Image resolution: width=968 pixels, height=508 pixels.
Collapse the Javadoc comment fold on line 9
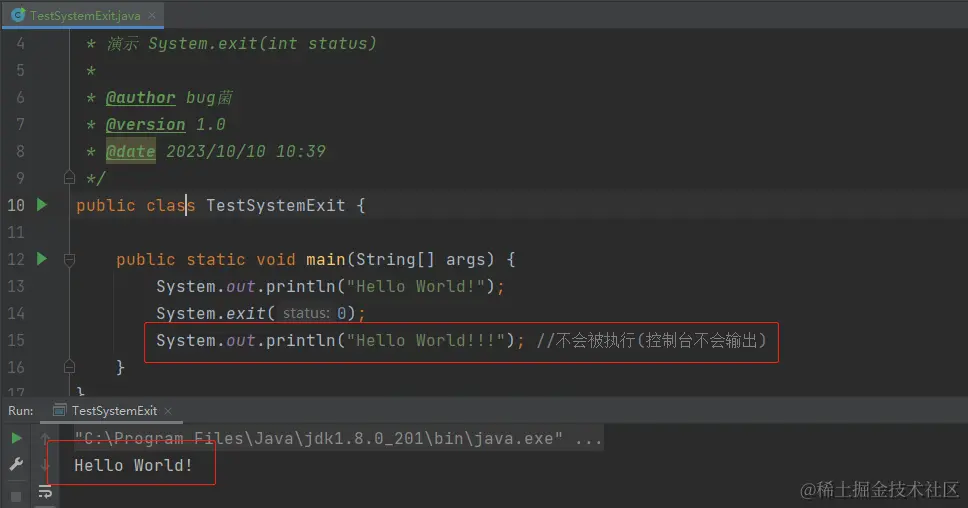(x=69, y=178)
